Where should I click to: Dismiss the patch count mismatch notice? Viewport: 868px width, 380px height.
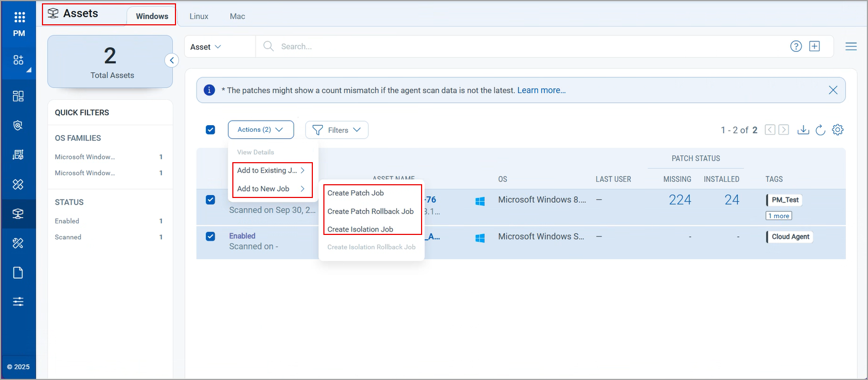833,90
